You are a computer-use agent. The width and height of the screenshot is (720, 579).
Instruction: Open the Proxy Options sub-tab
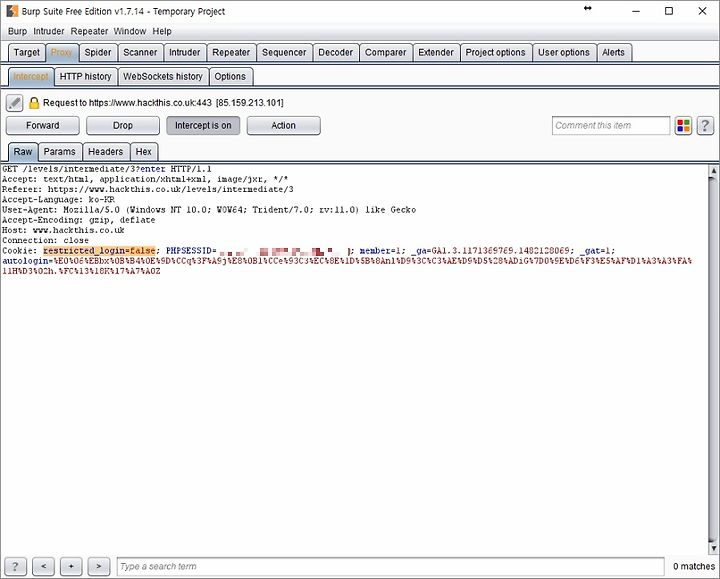click(230, 76)
